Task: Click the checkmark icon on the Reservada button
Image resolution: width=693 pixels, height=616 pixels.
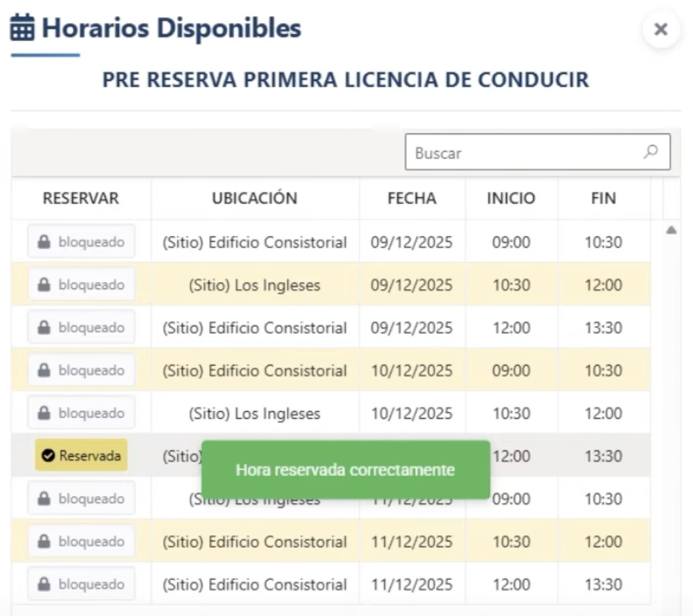Action: pyautogui.click(x=49, y=454)
